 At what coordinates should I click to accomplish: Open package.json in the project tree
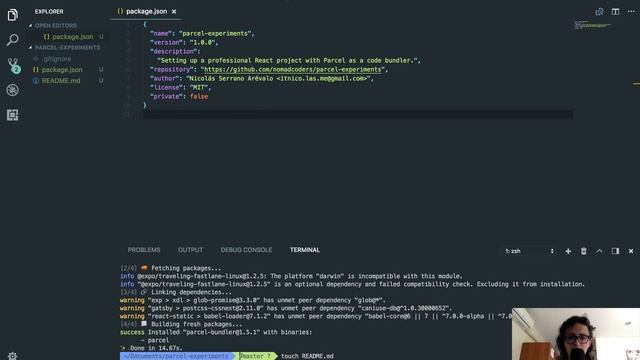click(62, 70)
